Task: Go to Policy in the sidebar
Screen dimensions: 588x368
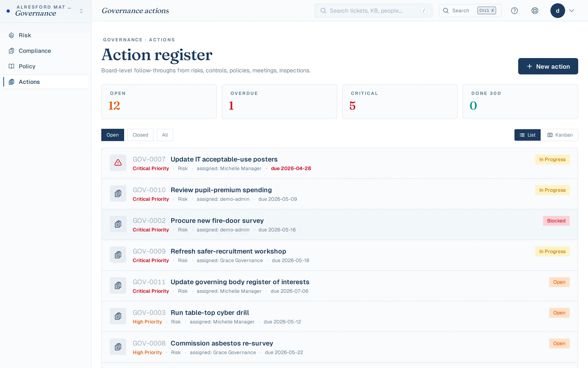Action: click(x=46, y=66)
